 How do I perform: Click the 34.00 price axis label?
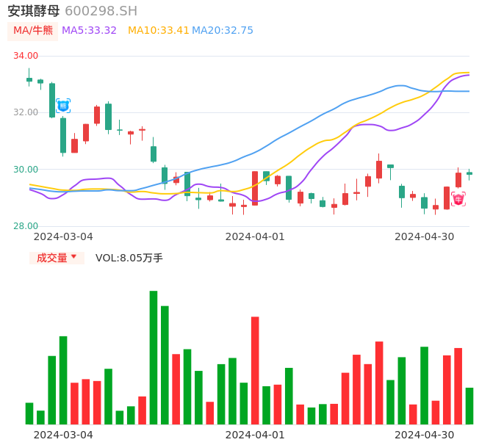(x=26, y=56)
